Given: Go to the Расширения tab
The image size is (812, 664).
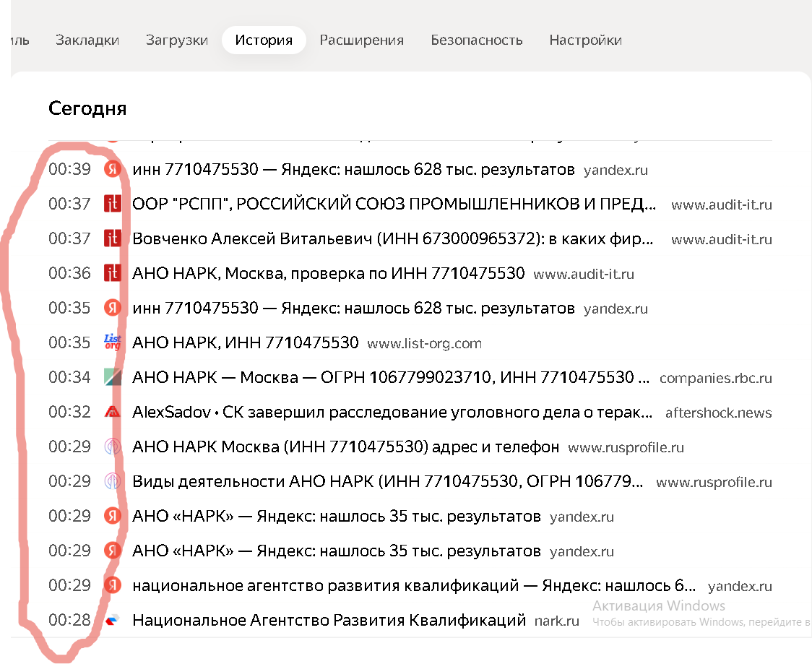Looking at the screenshot, I should (x=361, y=40).
